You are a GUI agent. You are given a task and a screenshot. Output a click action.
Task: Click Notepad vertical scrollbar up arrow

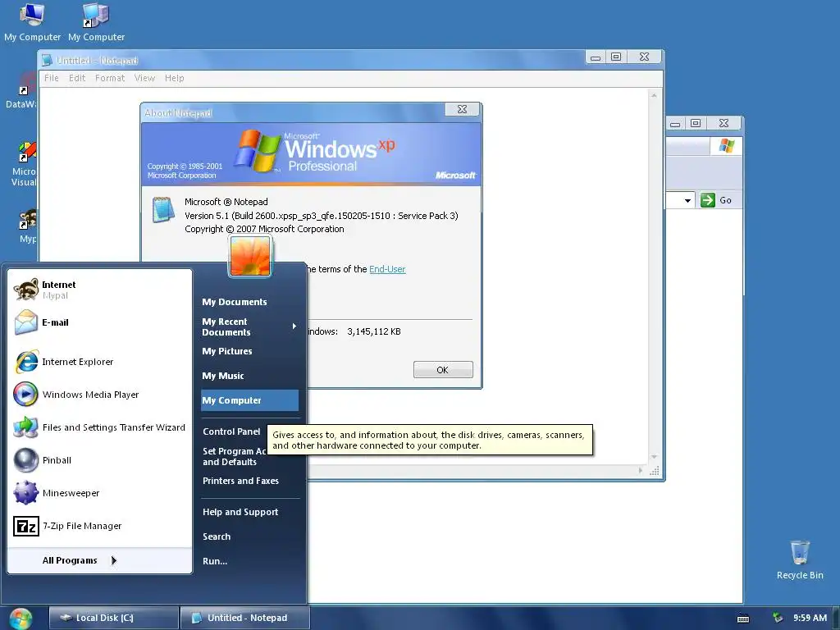point(654,95)
